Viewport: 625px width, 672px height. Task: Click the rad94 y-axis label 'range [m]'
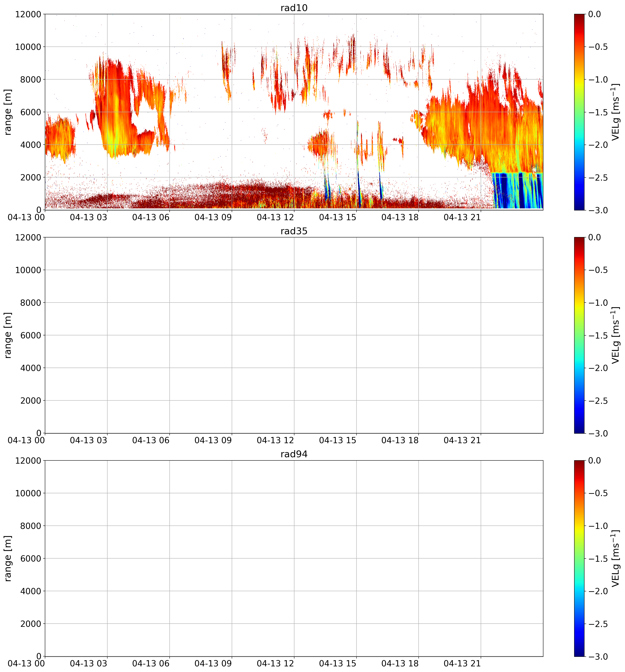pos(8,558)
